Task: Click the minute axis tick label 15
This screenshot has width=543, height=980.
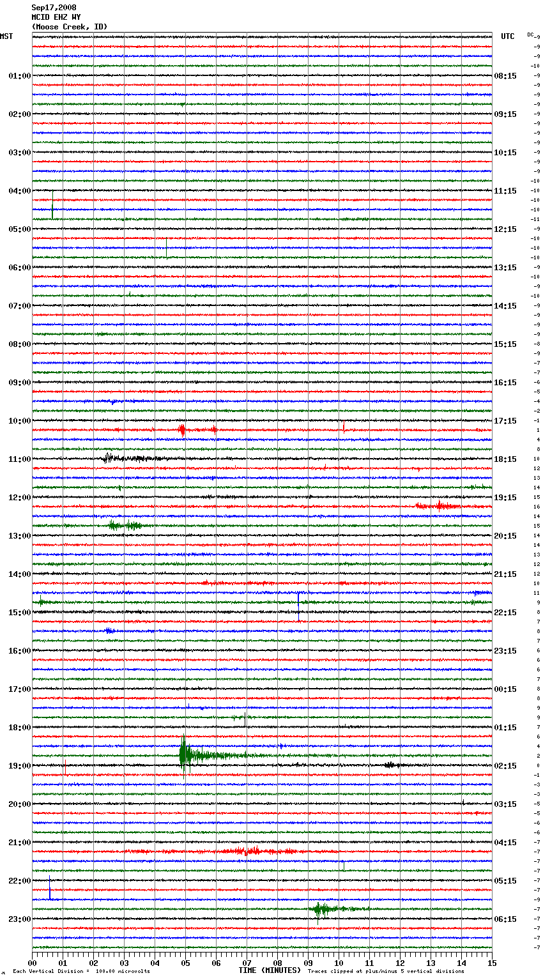Action: tap(492, 963)
